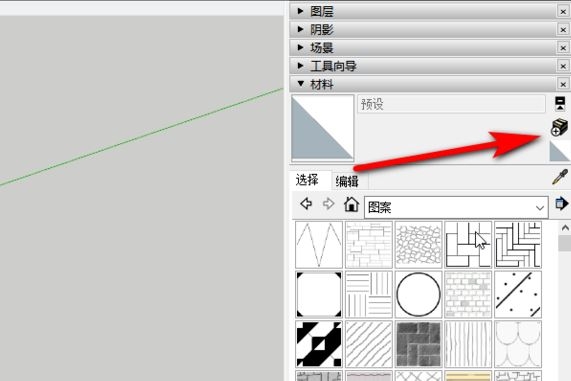This screenshot has height=381, width=571.
Task: Switch to the 选择 tab
Action: pyautogui.click(x=307, y=180)
